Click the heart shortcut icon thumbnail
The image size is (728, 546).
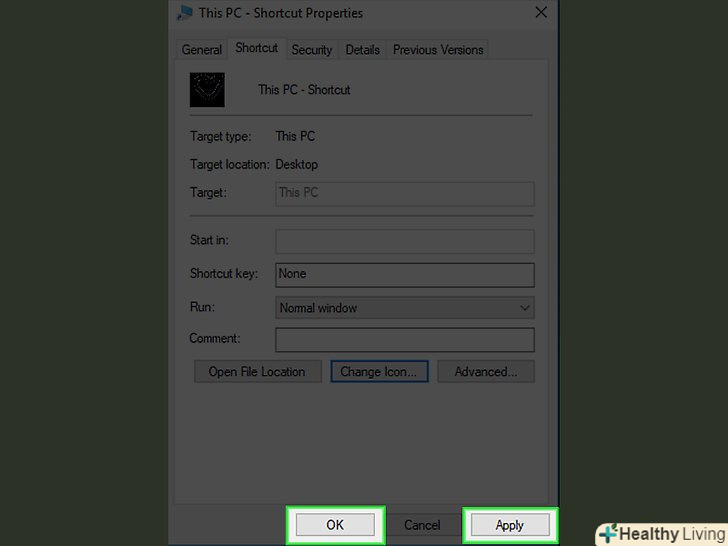[x=207, y=90]
